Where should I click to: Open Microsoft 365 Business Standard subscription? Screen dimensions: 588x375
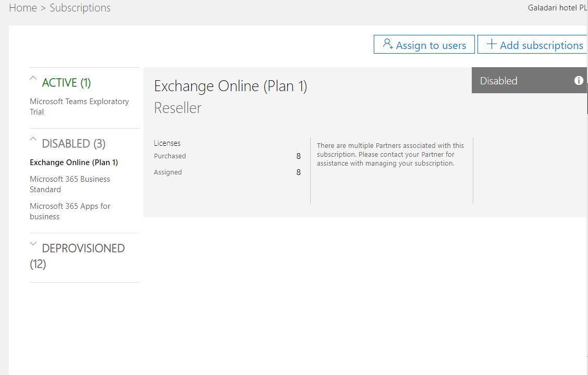(70, 184)
